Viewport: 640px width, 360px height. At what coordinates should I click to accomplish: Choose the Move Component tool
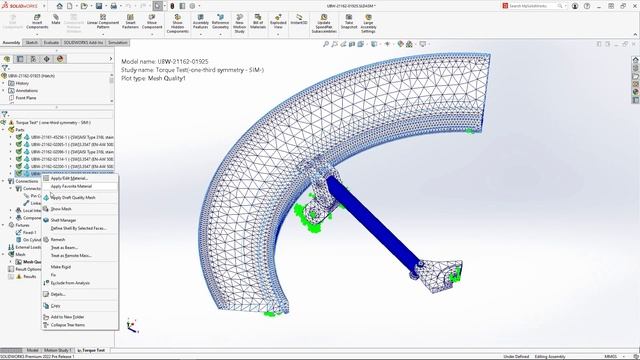click(x=152, y=22)
